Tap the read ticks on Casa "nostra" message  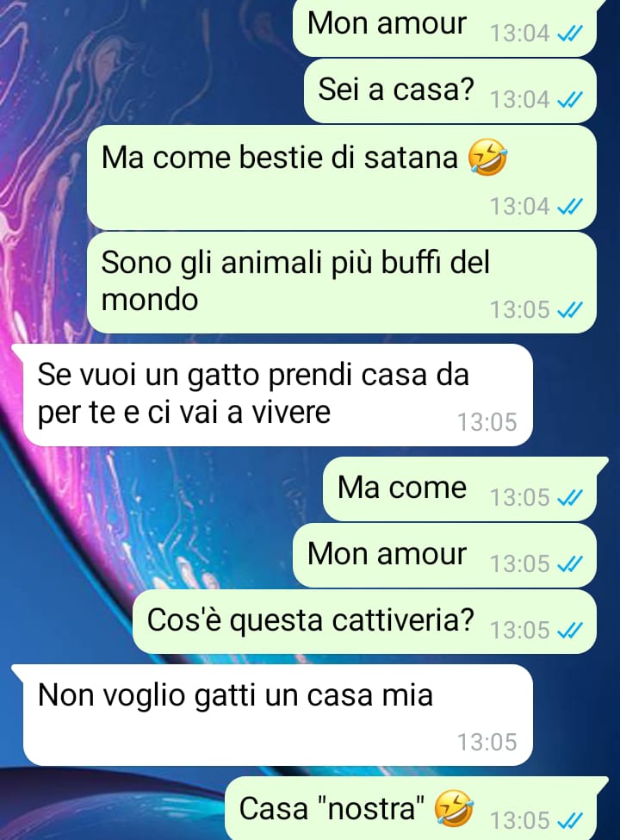(570, 819)
